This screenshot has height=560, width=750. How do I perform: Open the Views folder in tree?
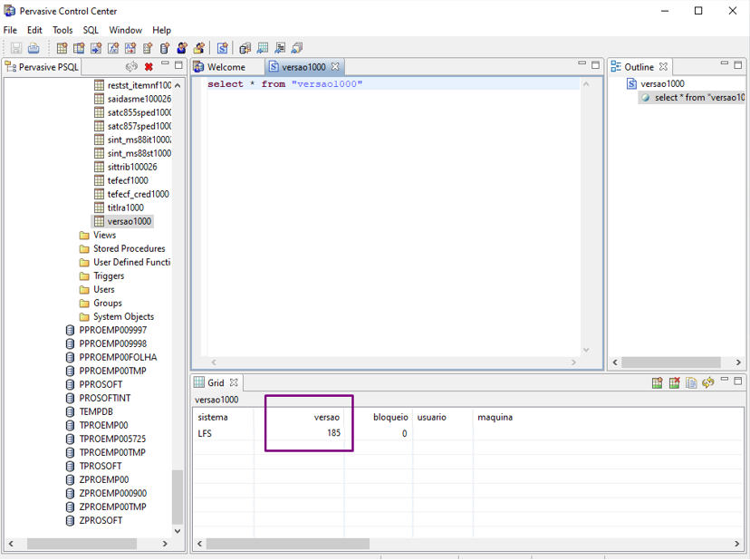tap(99, 235)
